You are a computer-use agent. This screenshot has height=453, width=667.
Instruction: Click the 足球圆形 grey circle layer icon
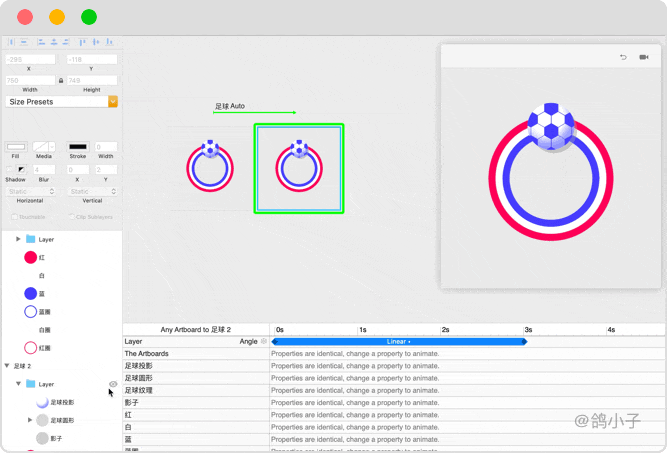click(42, 420)
